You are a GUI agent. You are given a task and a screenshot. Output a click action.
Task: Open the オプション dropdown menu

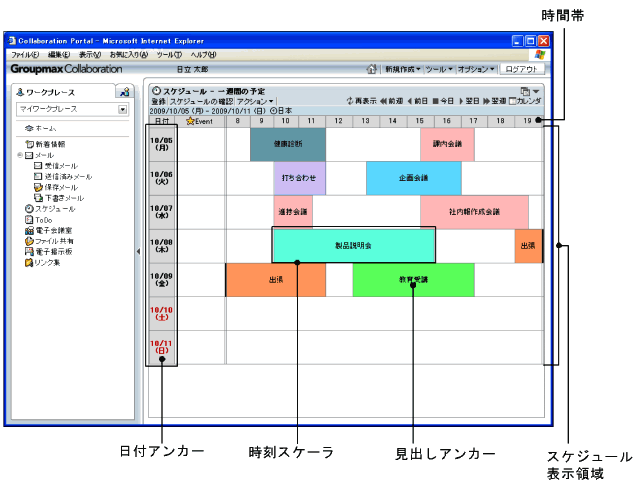476,69
